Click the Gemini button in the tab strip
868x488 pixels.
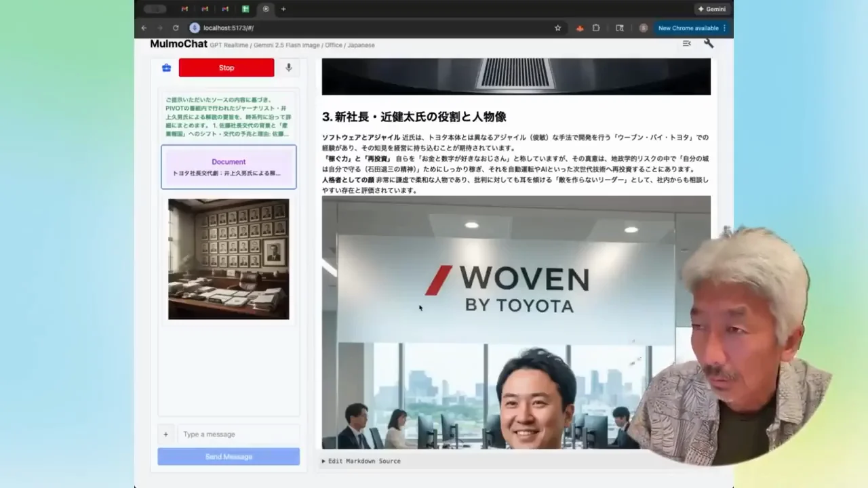point(711,9)
